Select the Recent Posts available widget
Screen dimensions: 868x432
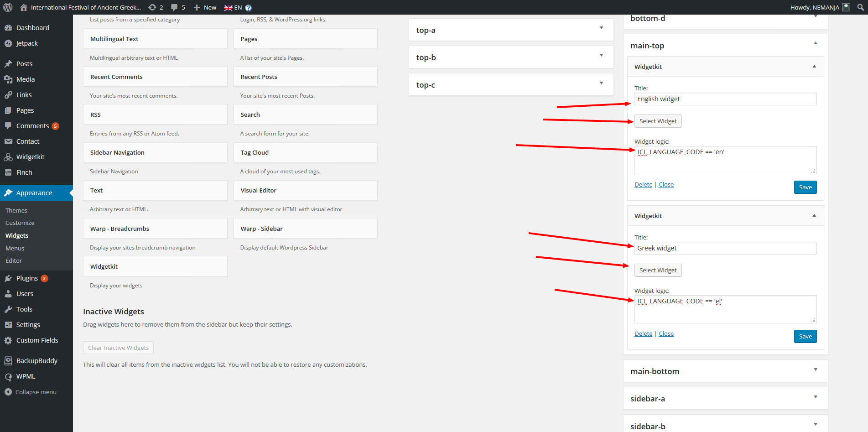click(x=306, y=77)
